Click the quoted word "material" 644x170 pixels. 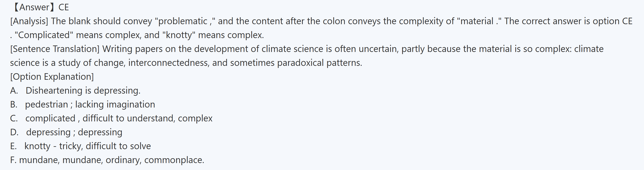[x=477, y=21]
